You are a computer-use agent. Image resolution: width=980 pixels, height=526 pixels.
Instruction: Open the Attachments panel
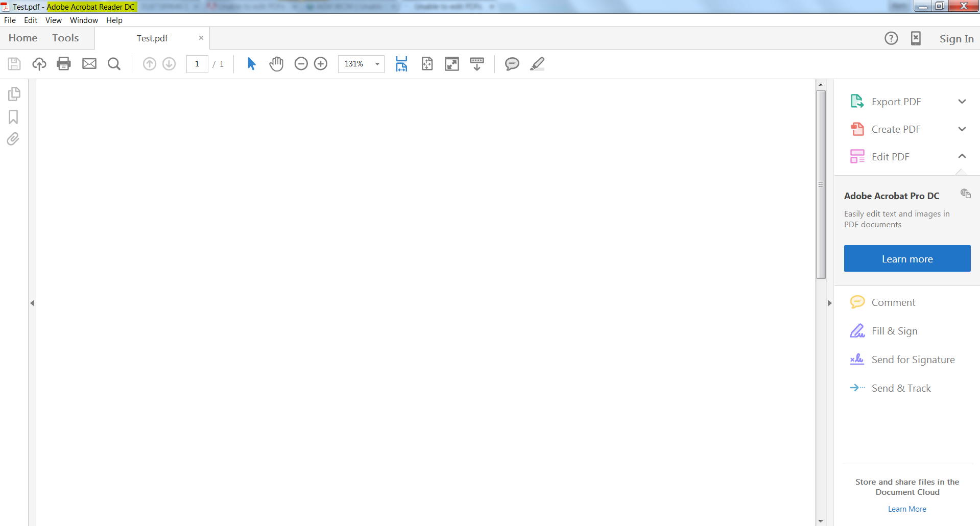coord(13,139)
